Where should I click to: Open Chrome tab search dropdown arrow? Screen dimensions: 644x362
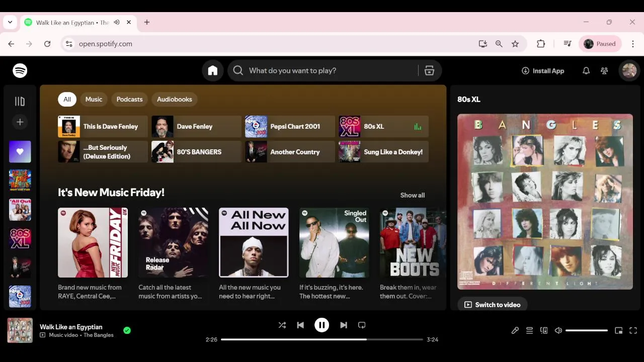[10, 23]
